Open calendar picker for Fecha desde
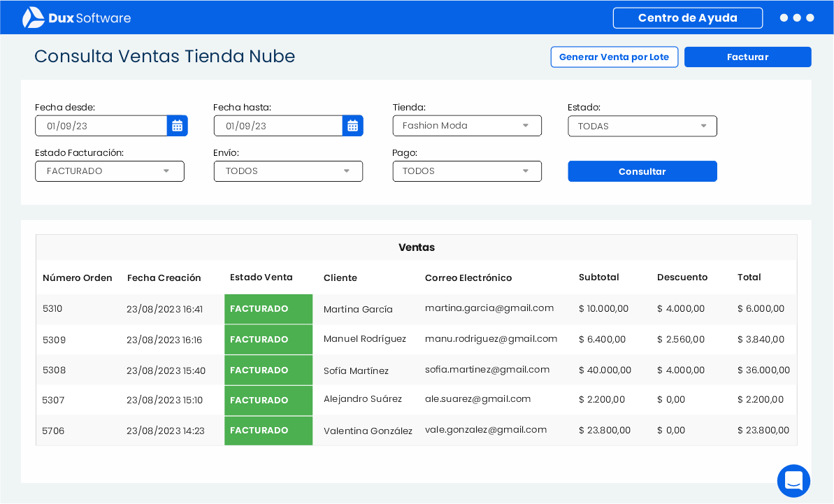This screenshot has width=834, height=504. coord(177,126)
